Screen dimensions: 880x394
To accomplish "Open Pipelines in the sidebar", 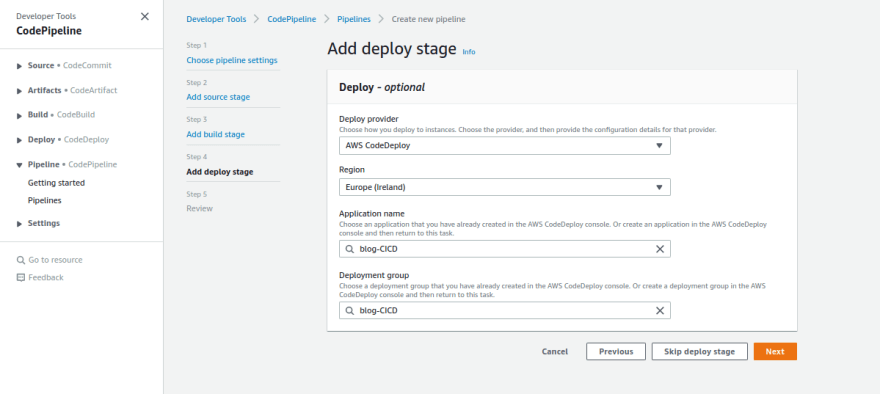I will pos(44,200).
